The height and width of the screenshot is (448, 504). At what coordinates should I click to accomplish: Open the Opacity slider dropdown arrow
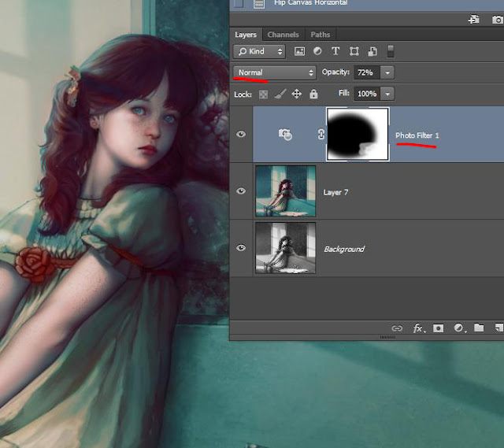387,72
